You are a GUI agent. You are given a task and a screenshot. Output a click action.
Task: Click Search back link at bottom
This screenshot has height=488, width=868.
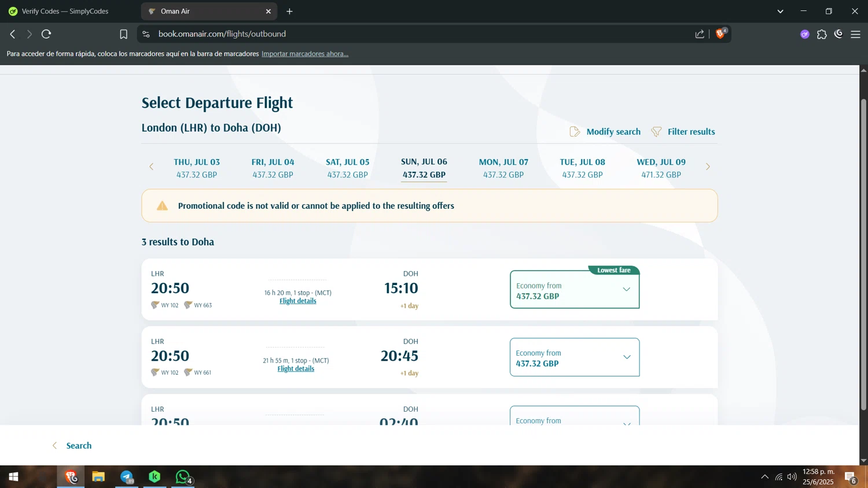coord(72,446)
